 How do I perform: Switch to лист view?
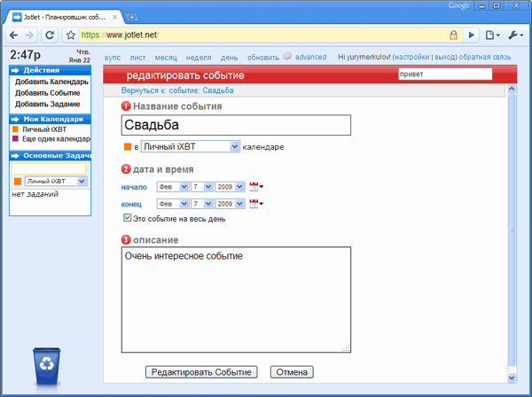pyautogui.click(x=137, y=58)
